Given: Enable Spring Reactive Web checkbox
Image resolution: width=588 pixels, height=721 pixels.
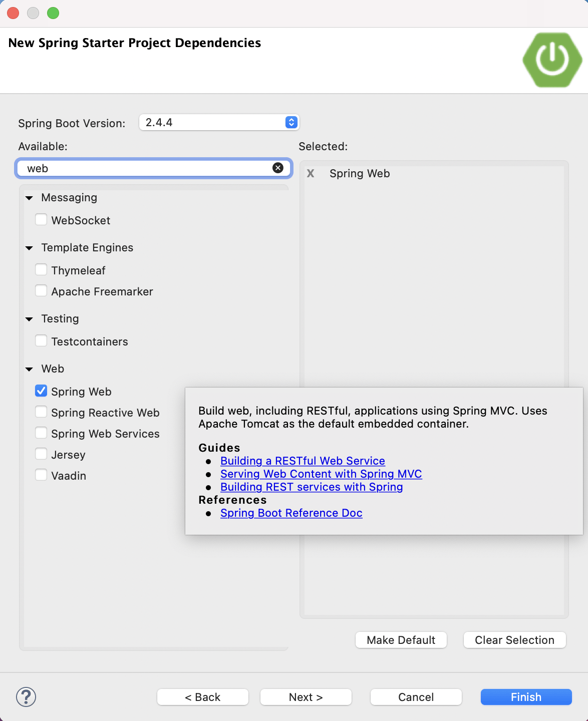Looking at the screenshot, I should [41, 412].
